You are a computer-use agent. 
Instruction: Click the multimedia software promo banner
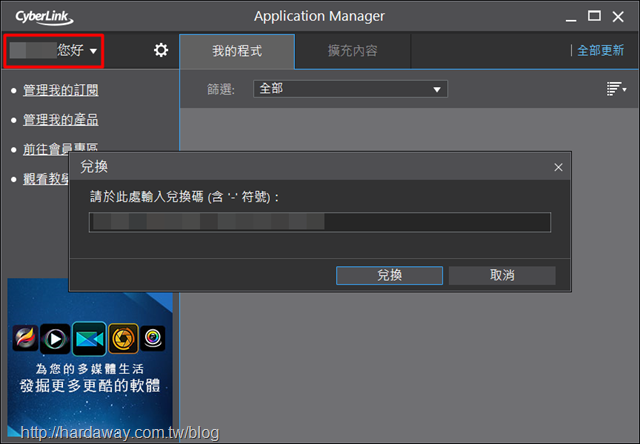(x=90, y=357)
